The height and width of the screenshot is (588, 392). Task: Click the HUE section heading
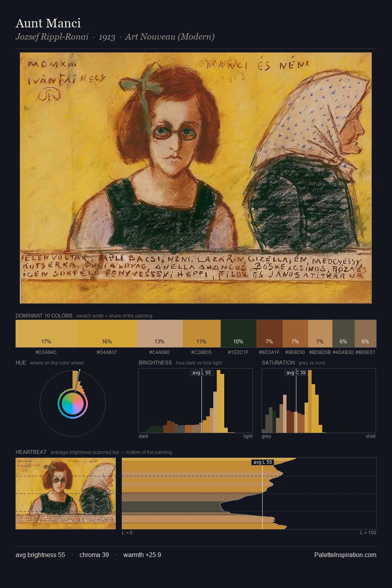coord(21,363)
